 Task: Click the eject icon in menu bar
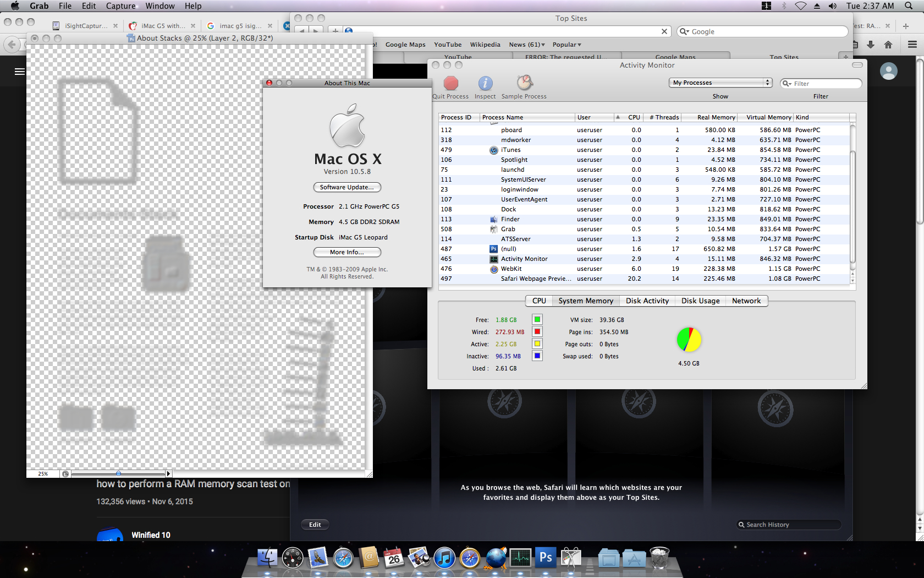tap(817, 6)
